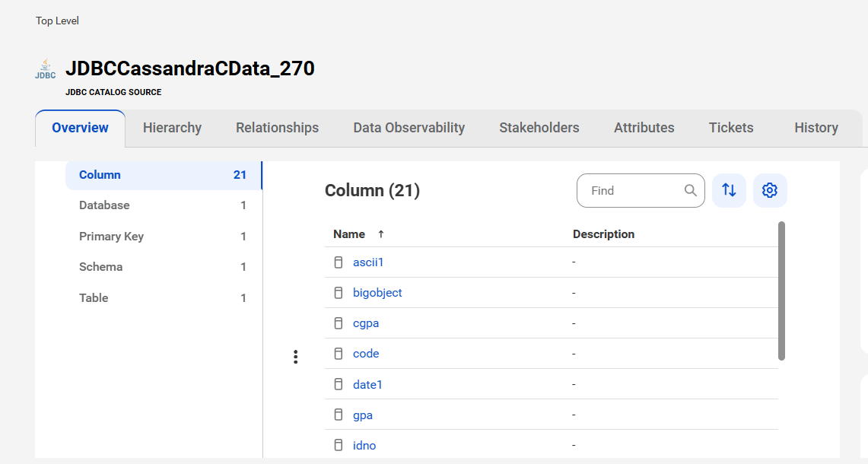The image size is (868, 464).
Task: Click the column icon beside cgpa
Action: 339,323
